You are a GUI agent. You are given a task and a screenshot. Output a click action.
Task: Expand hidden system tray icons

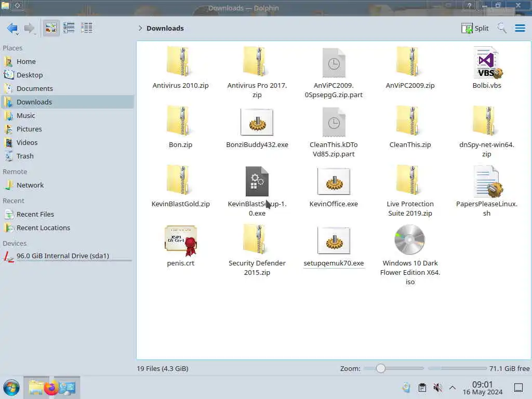tap(453, 388)
